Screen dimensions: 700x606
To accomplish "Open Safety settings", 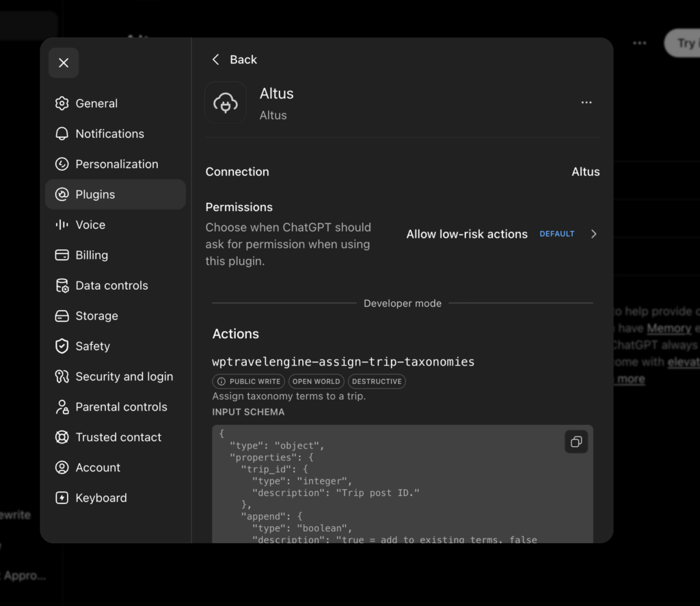I will [x=115, y=346].
